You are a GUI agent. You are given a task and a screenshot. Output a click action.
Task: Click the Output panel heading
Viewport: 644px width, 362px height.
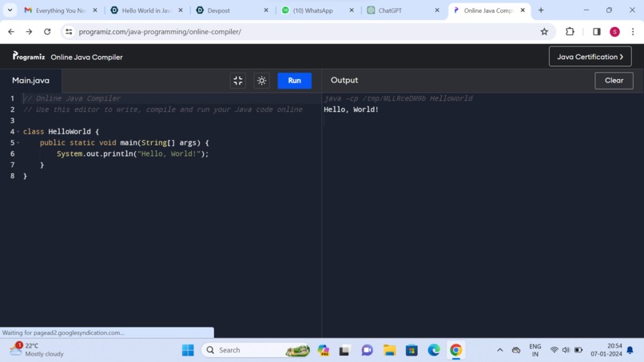tap(344, 80)
